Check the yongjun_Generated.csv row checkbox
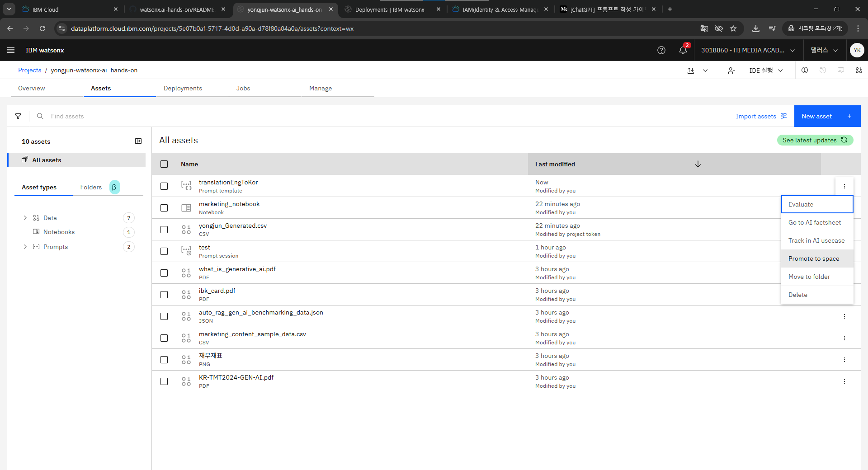868x470 pixels. coord(164,230)
